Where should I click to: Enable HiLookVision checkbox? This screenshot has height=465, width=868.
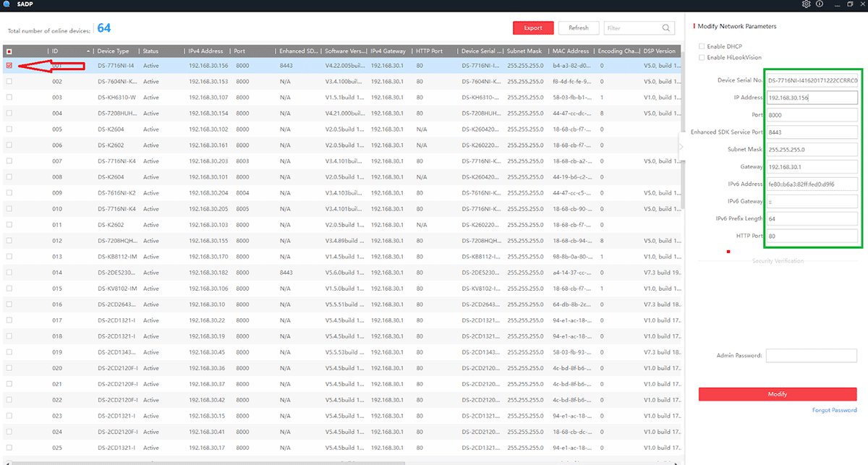[x=702, y=57]
